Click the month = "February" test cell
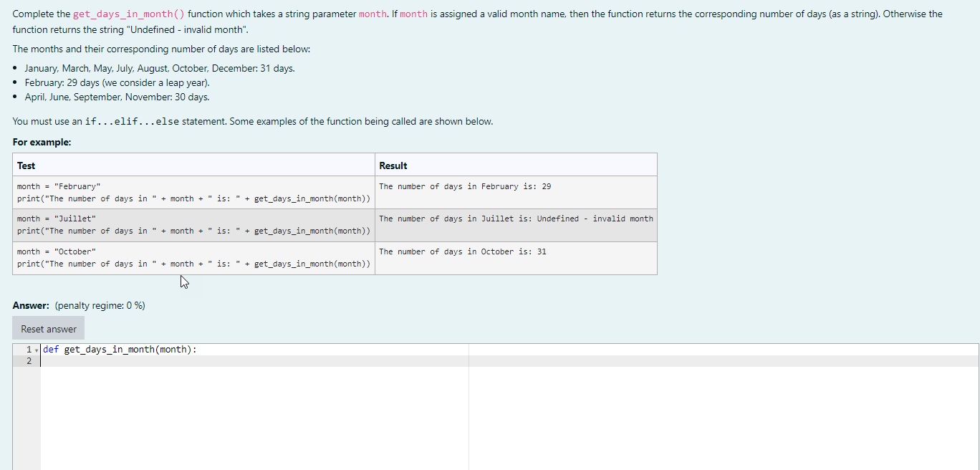 tap(193, 193)
